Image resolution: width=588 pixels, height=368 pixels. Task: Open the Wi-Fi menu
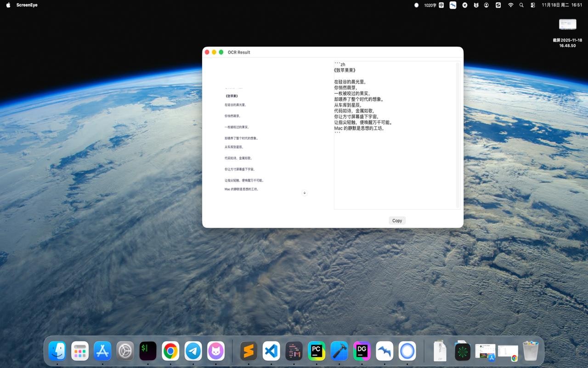(x=510, y=5)
